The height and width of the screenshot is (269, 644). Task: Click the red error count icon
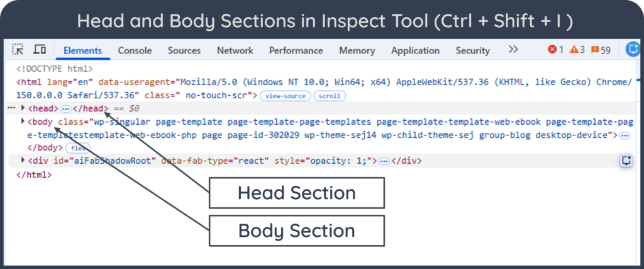coord(552,50)
